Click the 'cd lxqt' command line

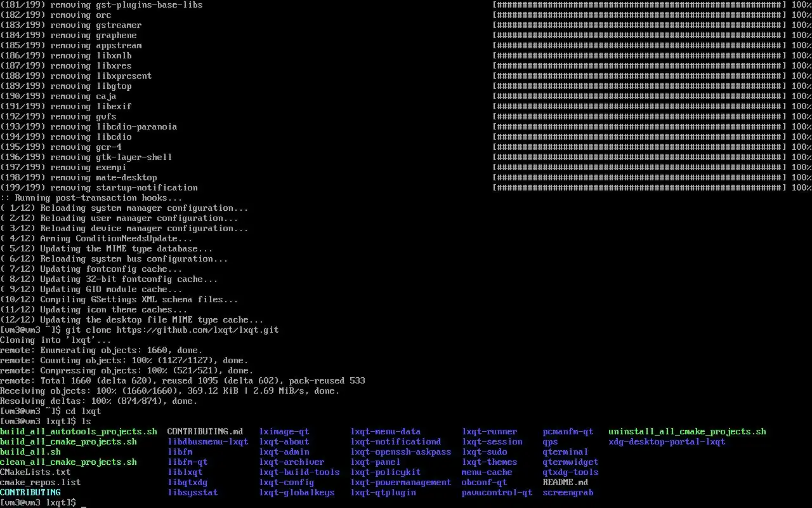[x=51, y=411]
